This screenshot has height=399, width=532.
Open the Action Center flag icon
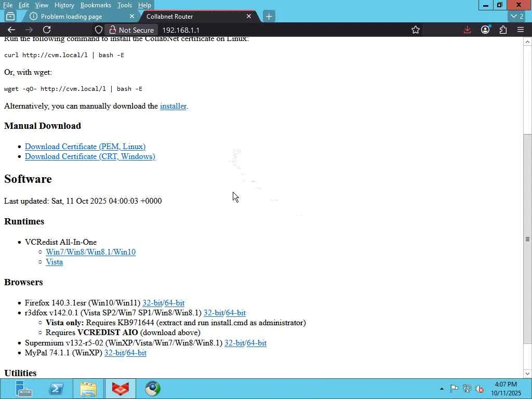(x=454, y=389)
